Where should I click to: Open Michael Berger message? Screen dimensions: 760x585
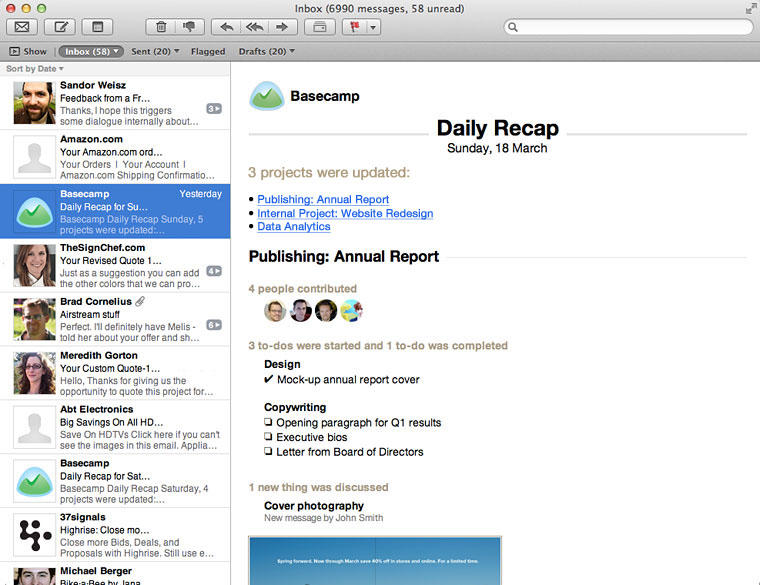point(115,574)
